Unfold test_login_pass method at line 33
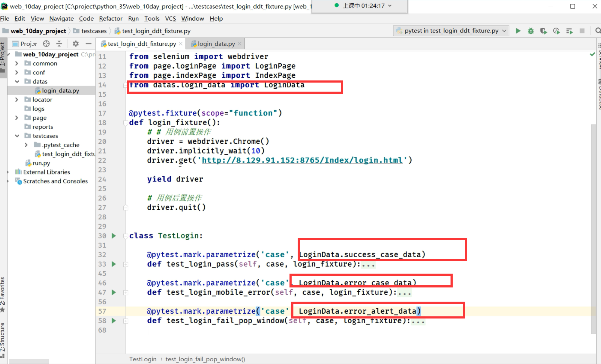Viewport: 601px width, 364px height. pyautogui.click(x=126, y=264)
